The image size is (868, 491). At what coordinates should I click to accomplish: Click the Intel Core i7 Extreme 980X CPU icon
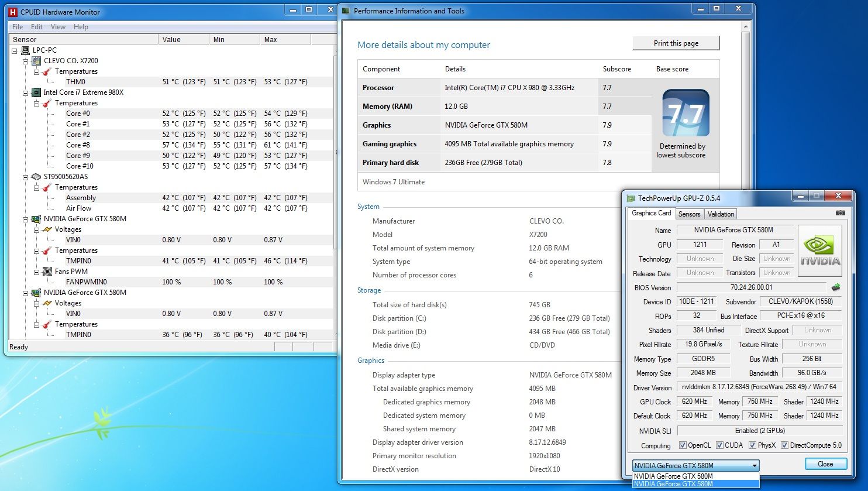pos(36,92)
